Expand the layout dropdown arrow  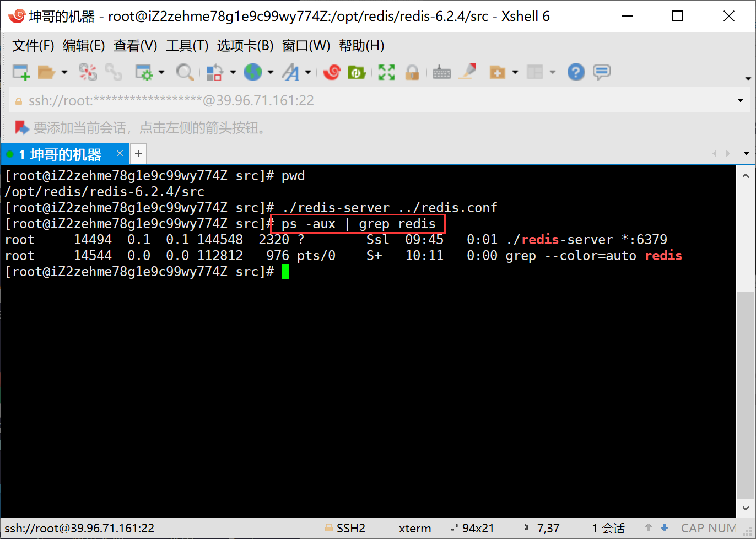pyautogui.click(x=552, y=72)
